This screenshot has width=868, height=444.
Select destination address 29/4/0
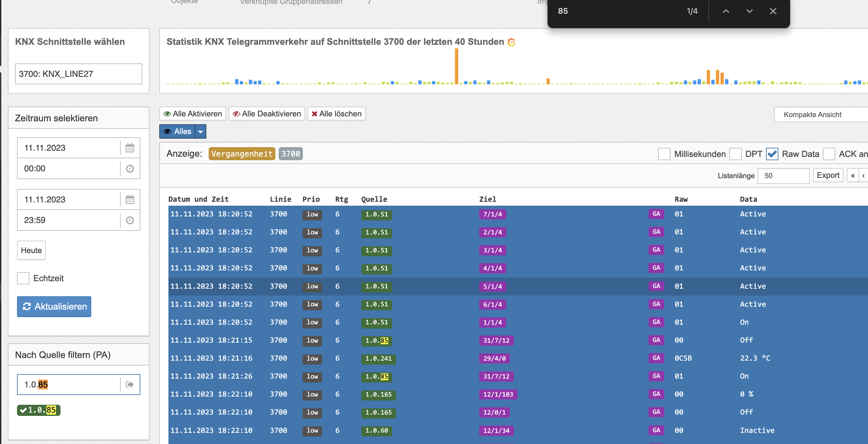pos(494,358)
